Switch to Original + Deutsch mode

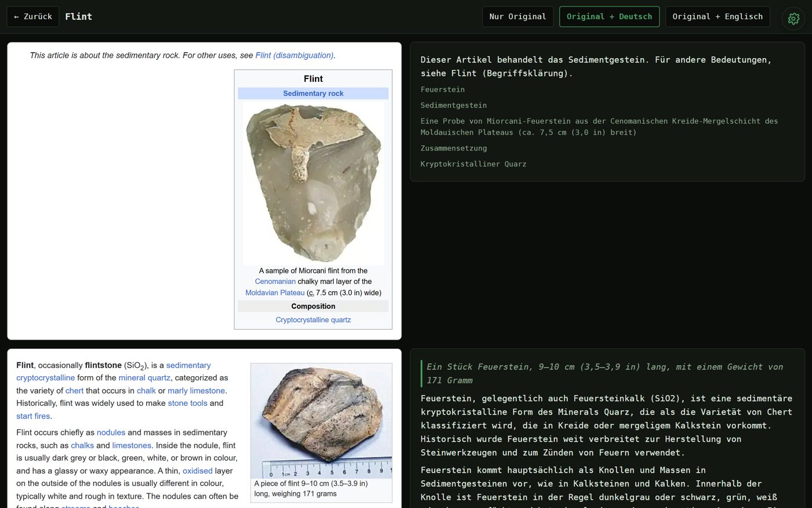pyautogui.click(x=609, y=17)
